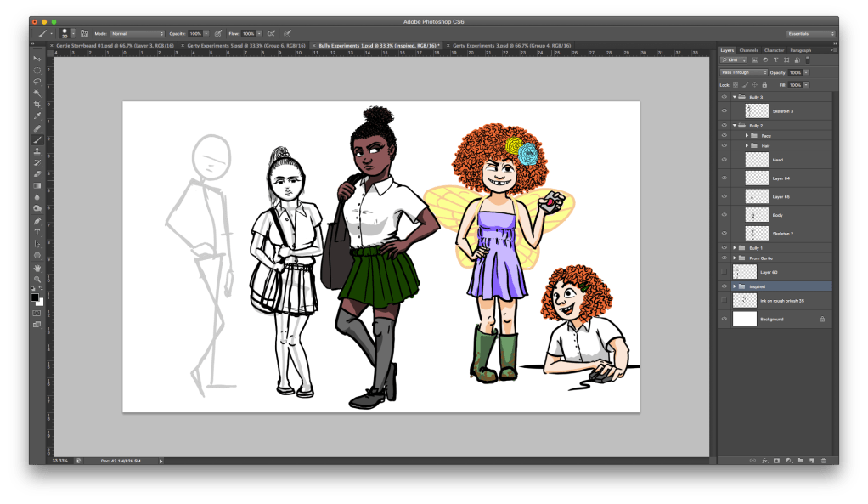The width and height of the screenshot is (868, 504).
Task: Delete layer using the trash icon
Action: click(x=823, y=460)
